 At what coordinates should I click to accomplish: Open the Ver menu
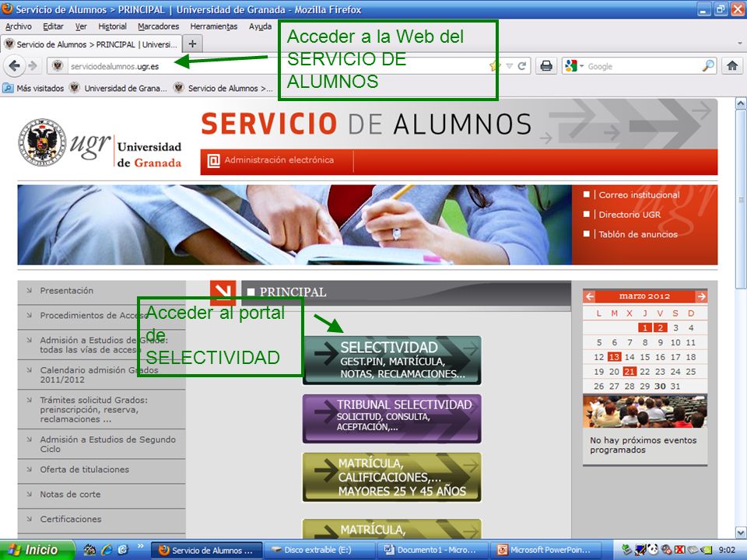[81, 26]
